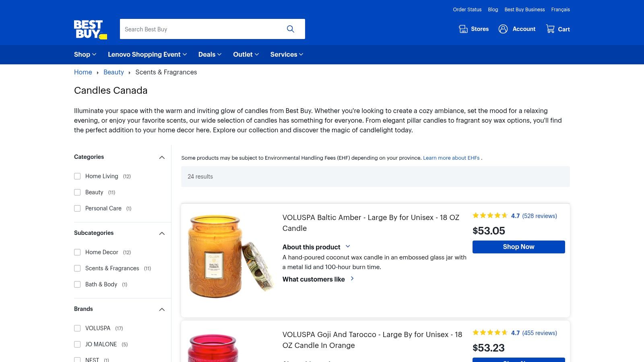Filter by JO MALONE brand checkbox
The width and height of the screenshot is (644, 362).
pos(77,344)
